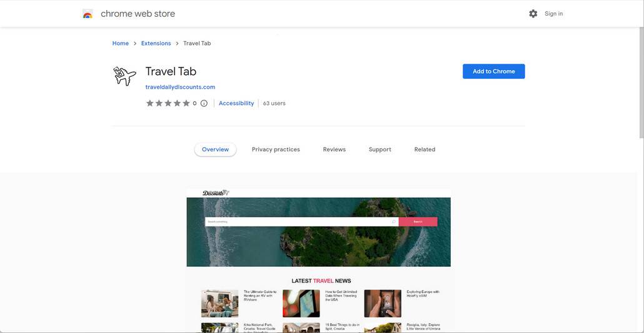Click the island screenshot preview image
This screenshot has width=644, height=333.
(x=318, y=232)
